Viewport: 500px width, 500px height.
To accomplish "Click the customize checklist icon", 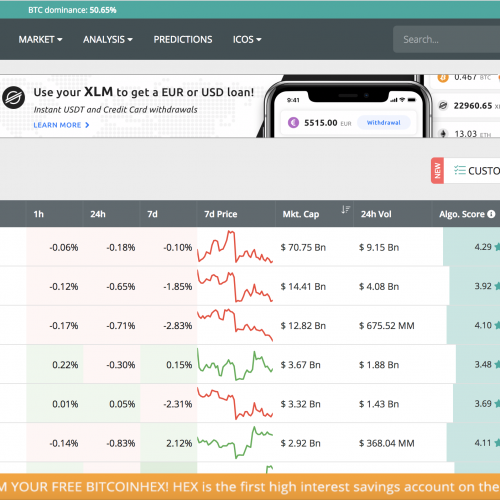I will tap(460, 170).
